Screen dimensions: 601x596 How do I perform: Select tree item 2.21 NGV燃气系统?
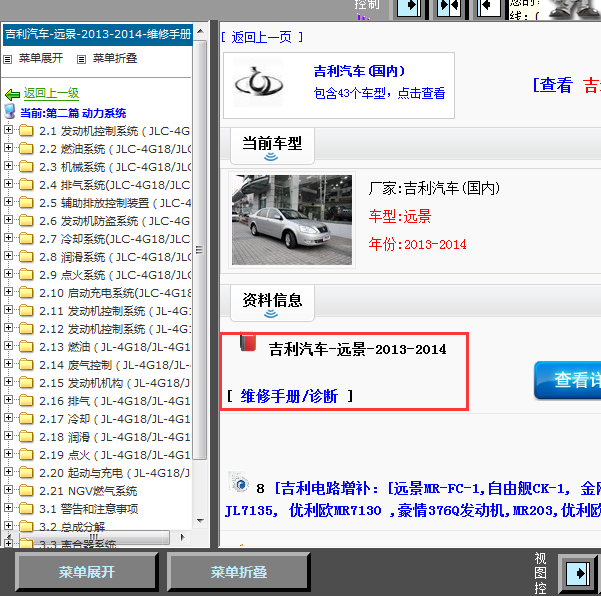tap(88, 491)
